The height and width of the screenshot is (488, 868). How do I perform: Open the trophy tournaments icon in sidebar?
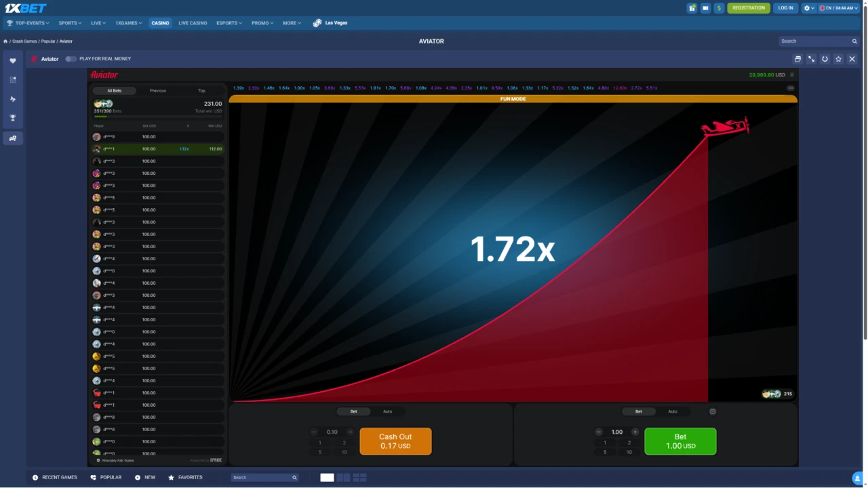click(13, 118)
